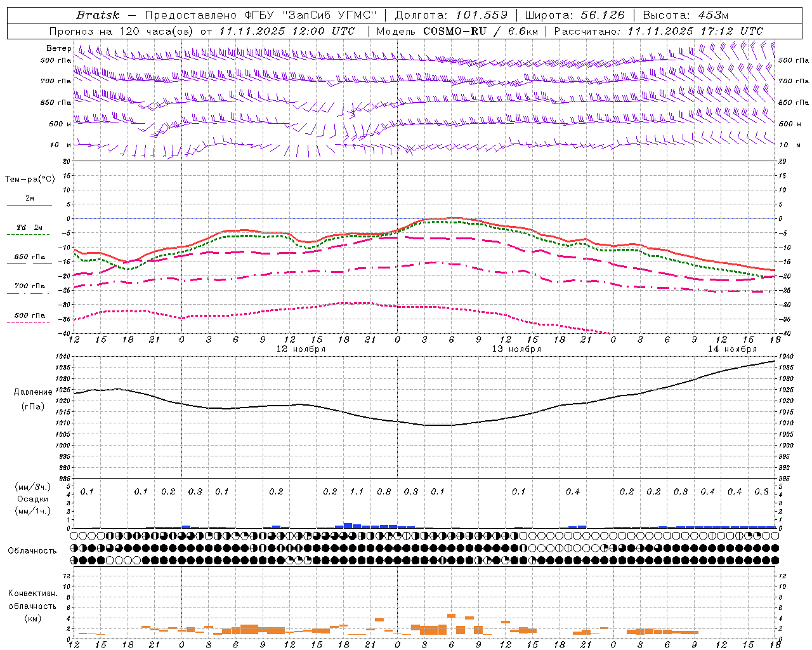Select the "Долгота: 101.559" longitude value

pyautogui.click(x=451, y=15)
